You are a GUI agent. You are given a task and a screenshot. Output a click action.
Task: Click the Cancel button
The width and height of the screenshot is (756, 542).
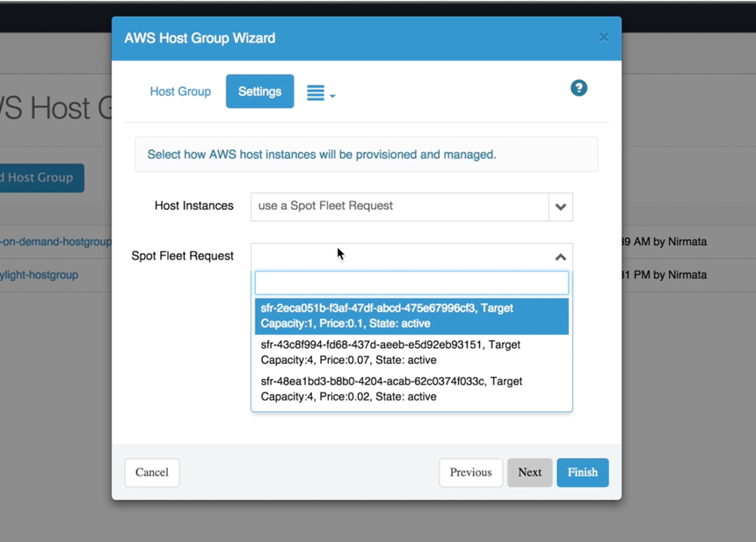click(152, 472)
